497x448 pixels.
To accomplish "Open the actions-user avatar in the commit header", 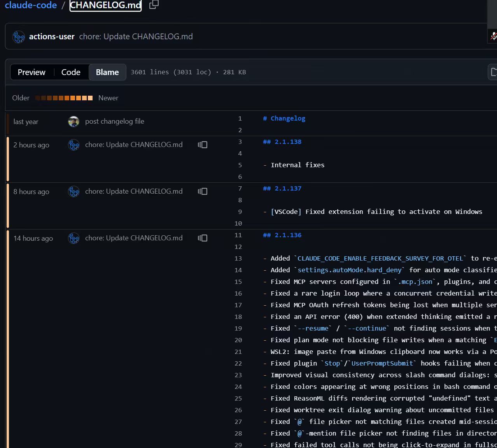I will tap(19, 37).
